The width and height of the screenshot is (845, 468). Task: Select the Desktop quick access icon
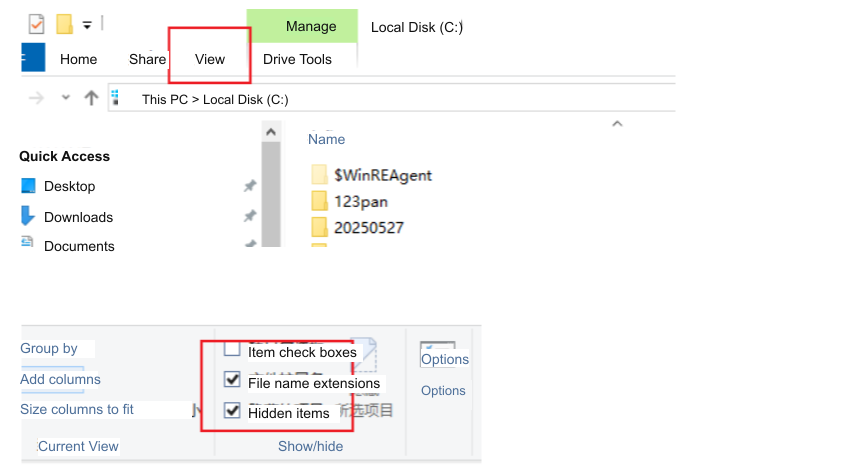coord(28,185)
